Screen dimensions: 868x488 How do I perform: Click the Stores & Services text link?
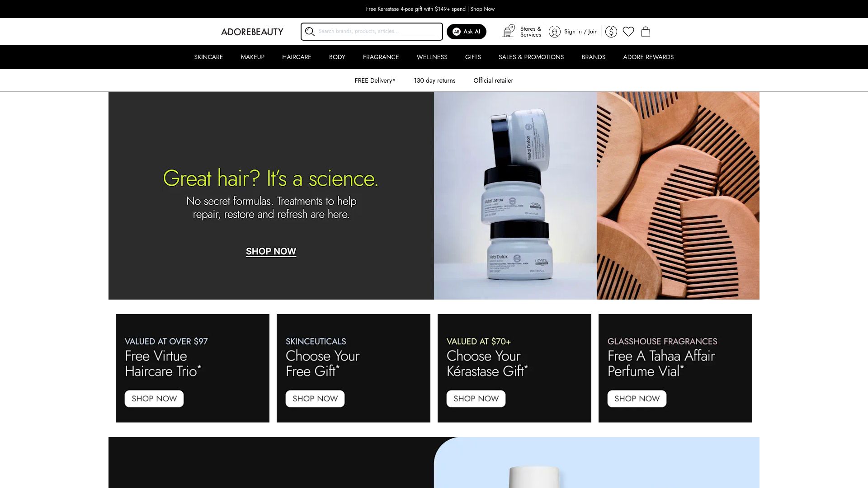coord(531,32)
